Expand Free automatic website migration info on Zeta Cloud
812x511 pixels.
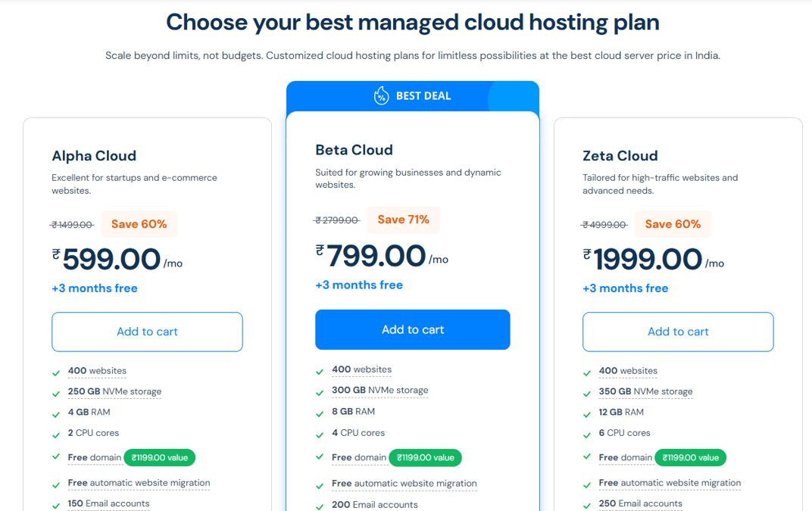click(670, 483)
